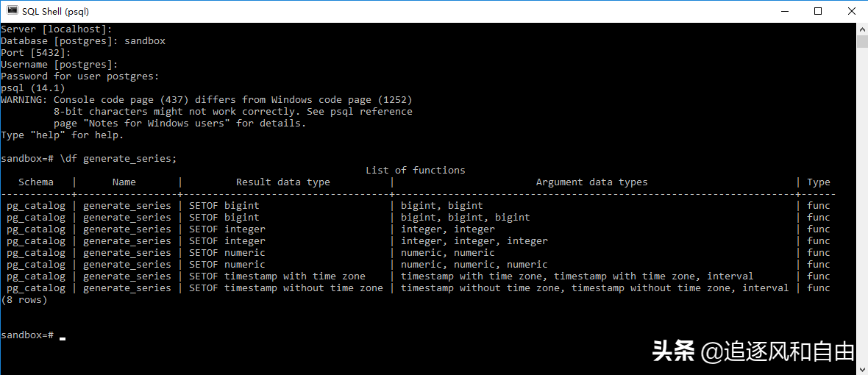
Task: Click the Type column header
Action: click(818, 182)
